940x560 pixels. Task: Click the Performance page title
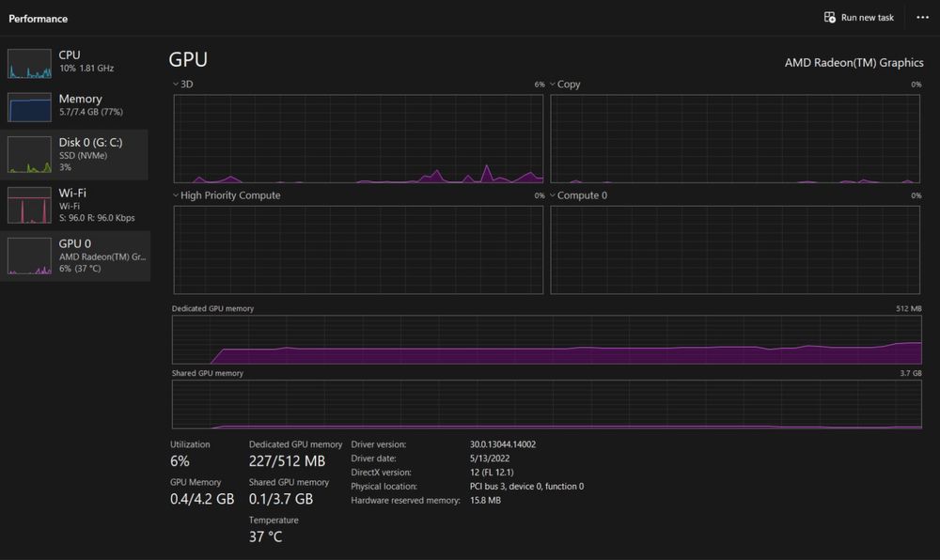pyautogui.click(x=38, y=19)
